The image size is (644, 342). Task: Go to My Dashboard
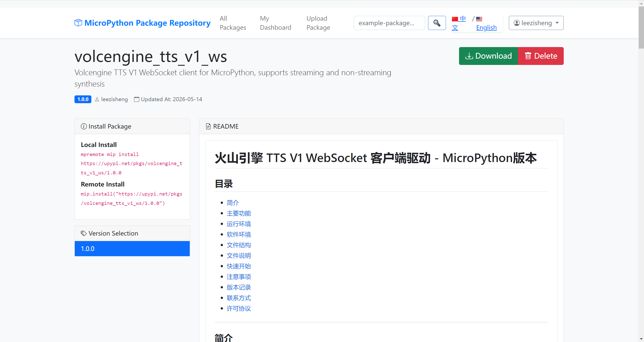[x=276, y=23]
